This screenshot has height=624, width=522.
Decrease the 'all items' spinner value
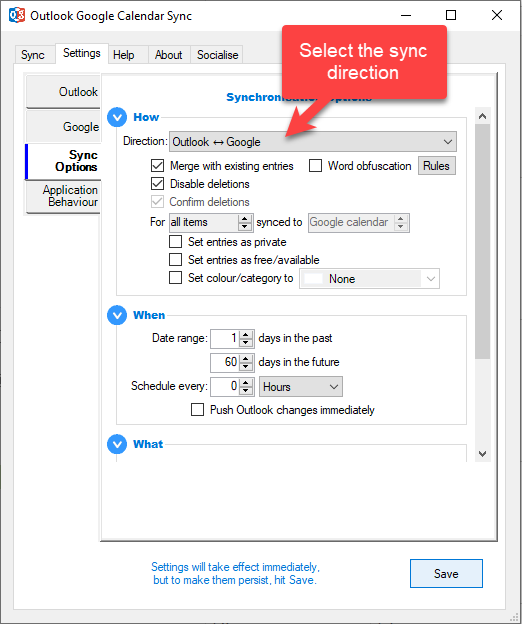coord(245,226)
